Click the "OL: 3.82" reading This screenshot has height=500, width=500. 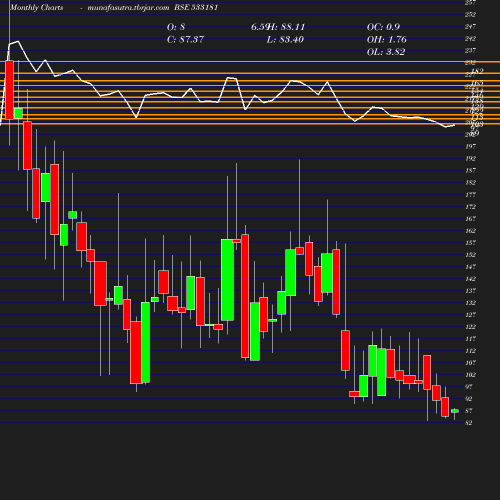(x=386, y=52)
